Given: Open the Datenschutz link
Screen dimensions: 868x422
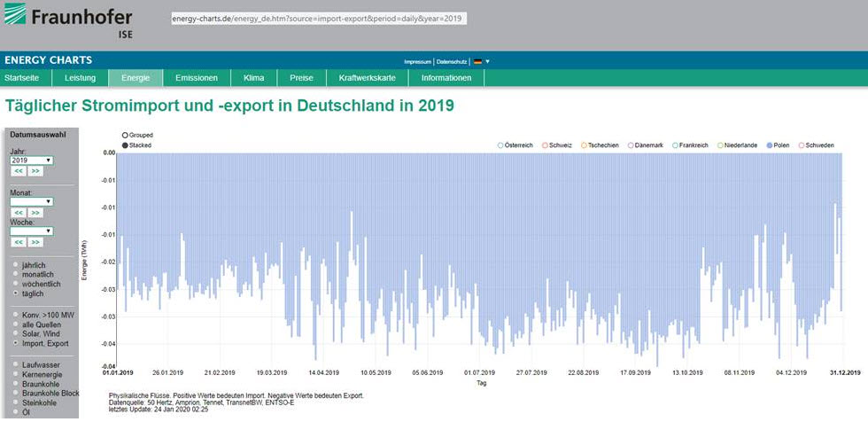Looking at the screenshot, I should 452,61.
